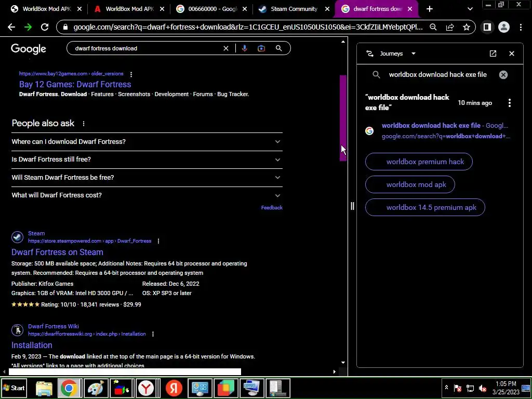Show hidden system tray icons
The image size is (532, 399).
pyautogui.click(x=446, y=388)
